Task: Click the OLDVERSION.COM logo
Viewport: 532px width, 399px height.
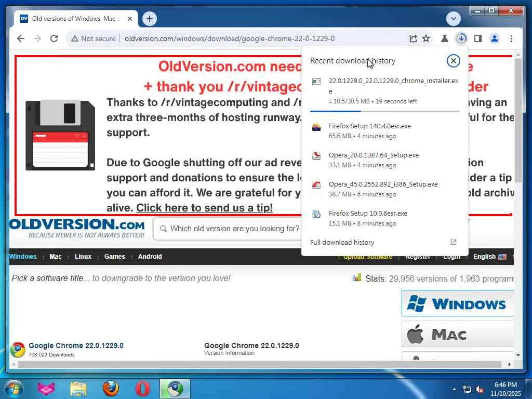Action: tap(77, 229)
